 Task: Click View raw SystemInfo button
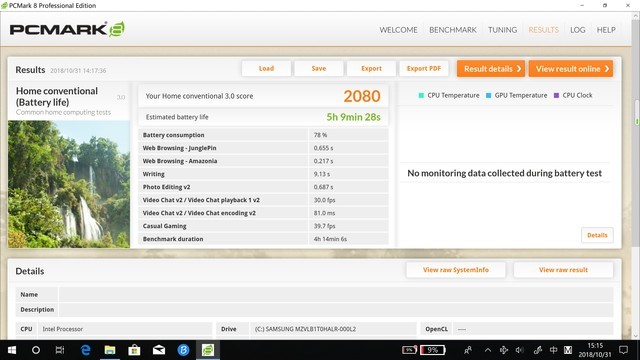coord(456,270)
